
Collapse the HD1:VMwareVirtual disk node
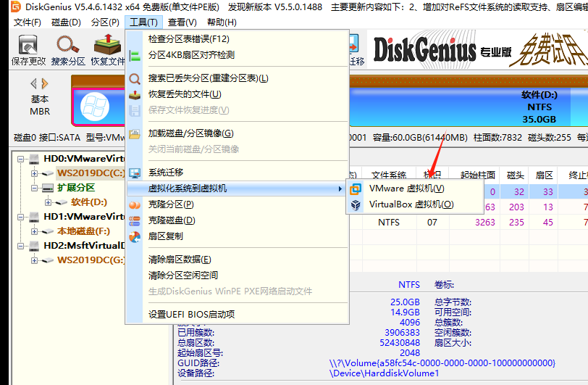20,217
